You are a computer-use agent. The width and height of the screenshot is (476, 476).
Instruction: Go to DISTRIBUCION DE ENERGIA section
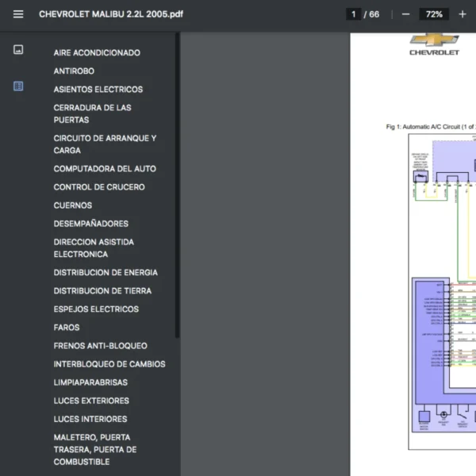point(106,273)
